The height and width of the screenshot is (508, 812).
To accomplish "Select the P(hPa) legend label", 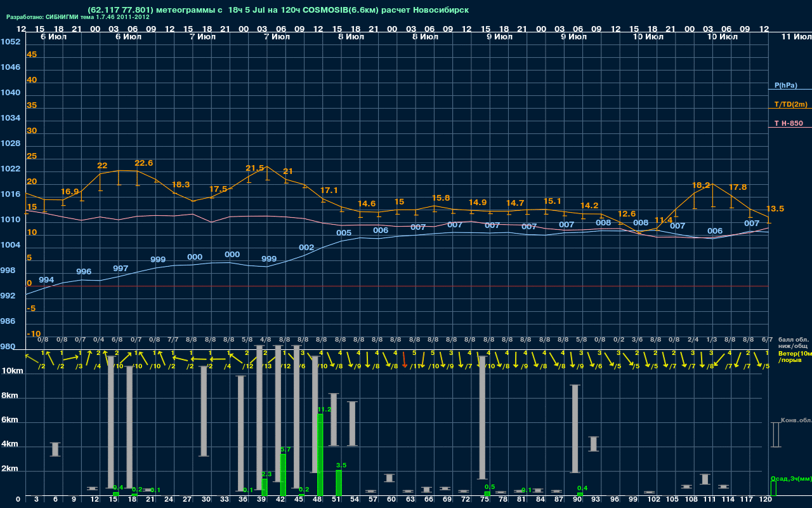I will click(786, 85).
